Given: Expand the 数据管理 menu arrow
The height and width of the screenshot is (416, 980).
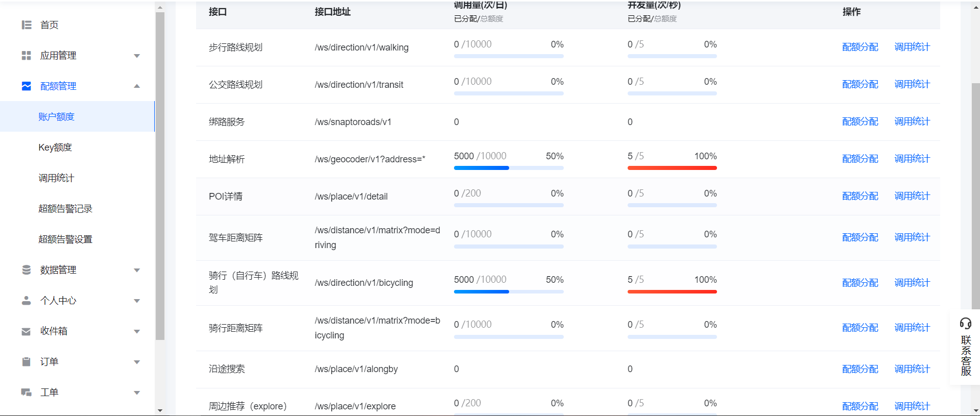Looking at the screenshot, I should coord(137,270).
